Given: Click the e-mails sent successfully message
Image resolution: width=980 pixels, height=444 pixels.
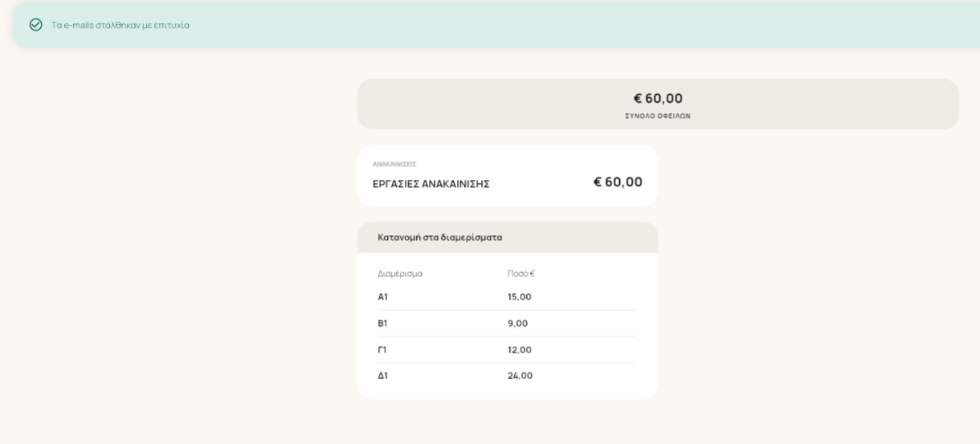Looking at the screenshot, I should pos(120,25).
